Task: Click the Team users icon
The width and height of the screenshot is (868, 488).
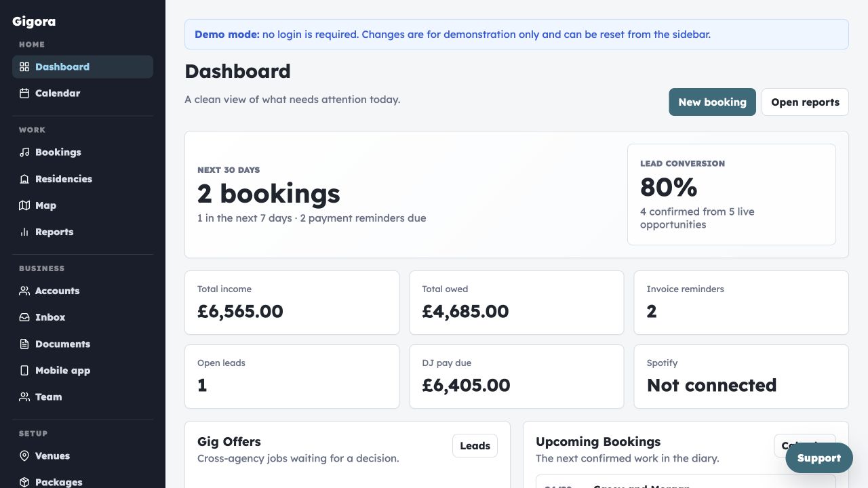Action: coord(24,397)
